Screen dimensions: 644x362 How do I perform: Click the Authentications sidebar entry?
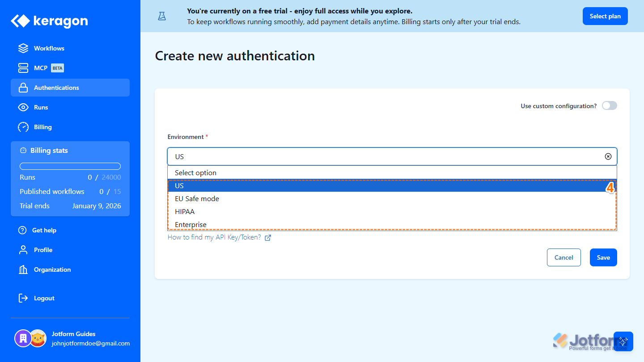56,87
